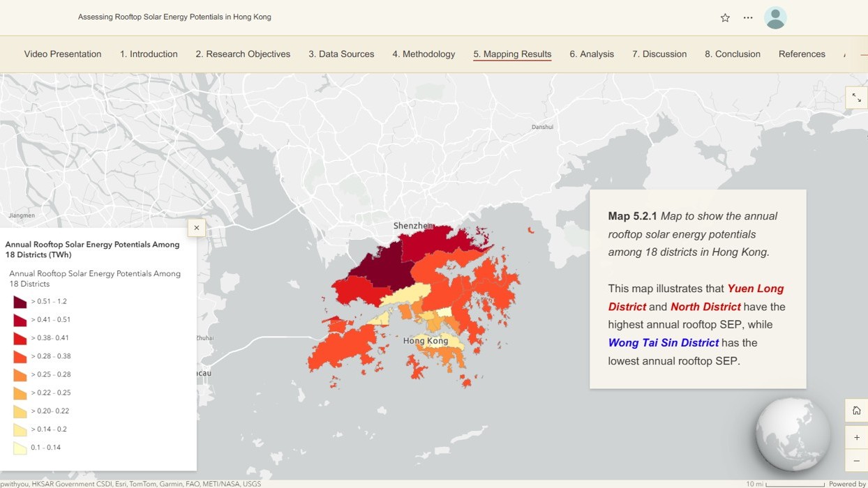Click the globe overview widget
The width and height of the screenshot is (868, 488).
click(793, 434)
